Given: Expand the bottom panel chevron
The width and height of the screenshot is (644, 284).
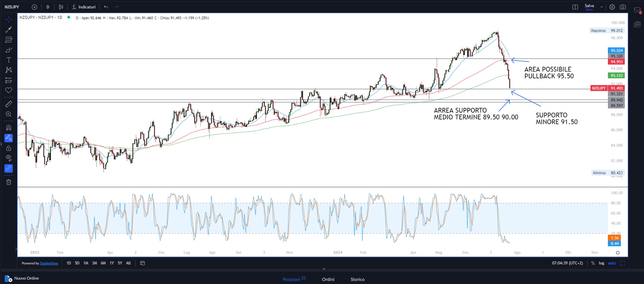Looking at the screenshot, I should (x=324, y=269).
